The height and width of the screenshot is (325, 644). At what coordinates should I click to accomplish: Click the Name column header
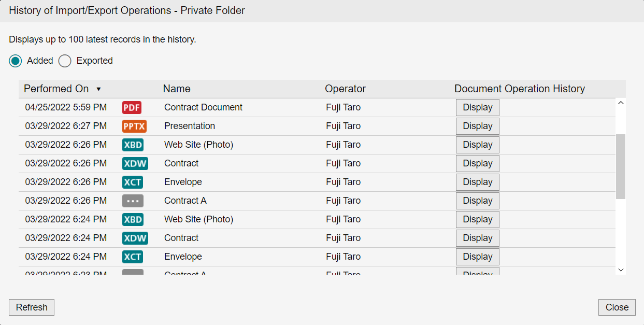click(177, 89)
